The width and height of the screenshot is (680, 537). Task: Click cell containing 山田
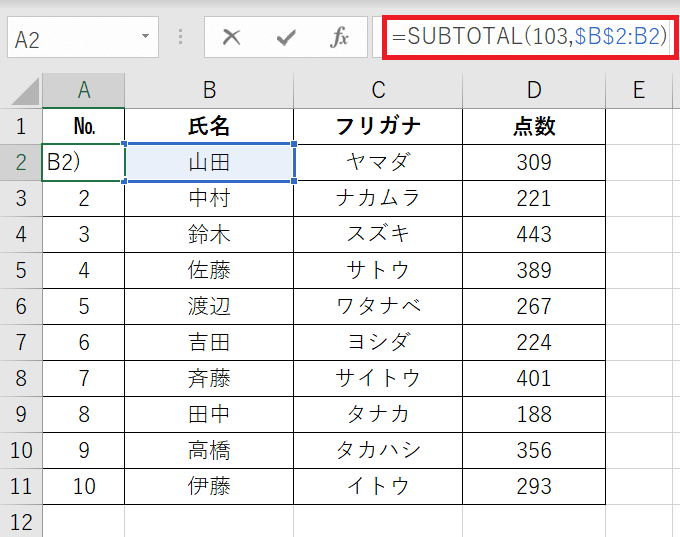(x=209, y=163)
